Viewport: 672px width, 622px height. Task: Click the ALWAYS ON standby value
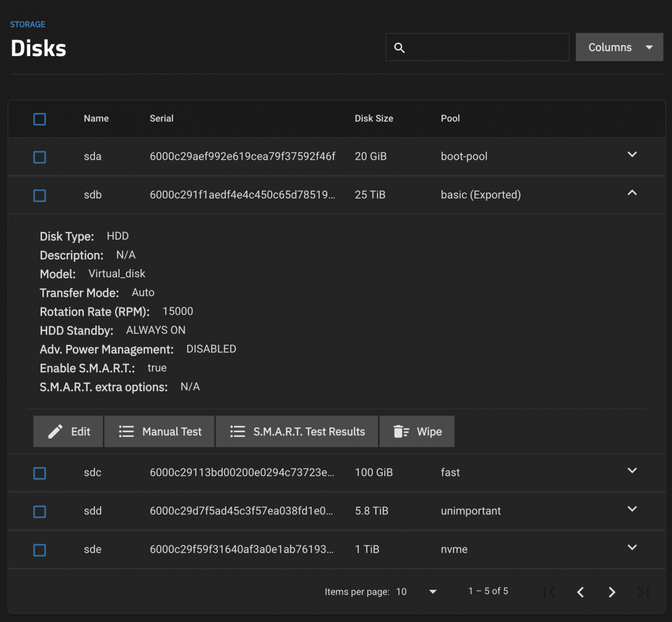pos(156,330)
